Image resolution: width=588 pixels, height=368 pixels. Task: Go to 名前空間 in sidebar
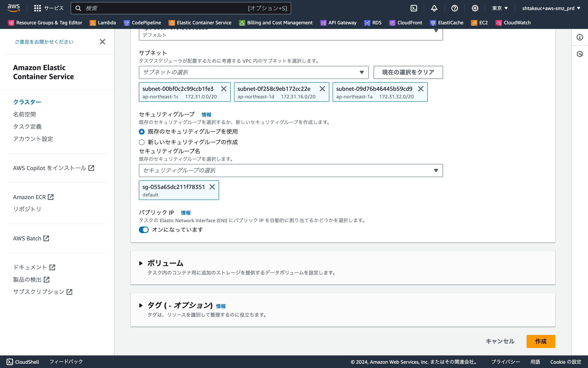coord(24,114)
